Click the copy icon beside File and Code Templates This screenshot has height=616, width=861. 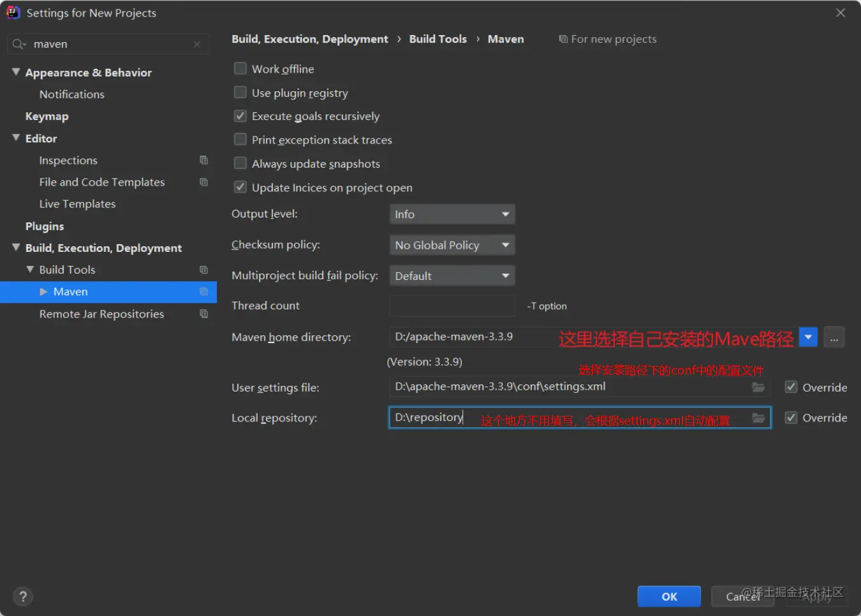[204, 182]
